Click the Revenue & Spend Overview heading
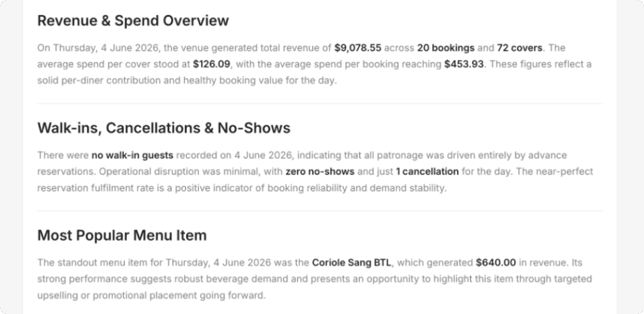The image size is (644, 314). pos(133,21)
